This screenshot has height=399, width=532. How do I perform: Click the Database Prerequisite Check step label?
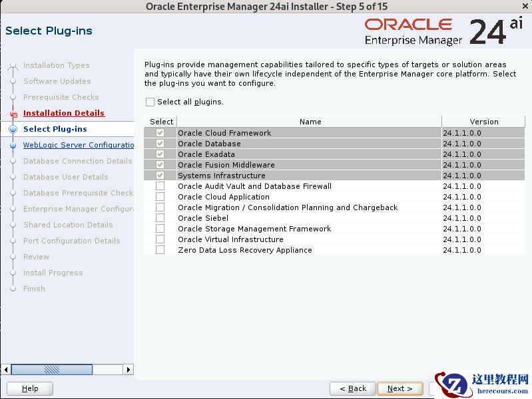(x=79, y=193)
